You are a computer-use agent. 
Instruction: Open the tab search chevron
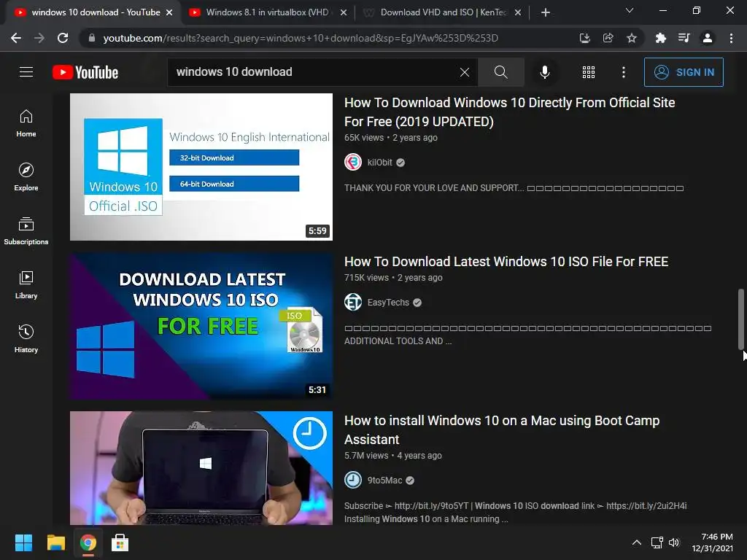pyautogui.click(x=630, y=10)
